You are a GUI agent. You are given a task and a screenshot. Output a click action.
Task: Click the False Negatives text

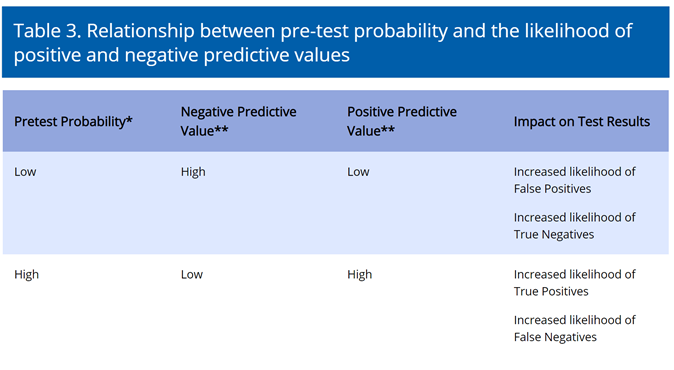pos(555,337)
